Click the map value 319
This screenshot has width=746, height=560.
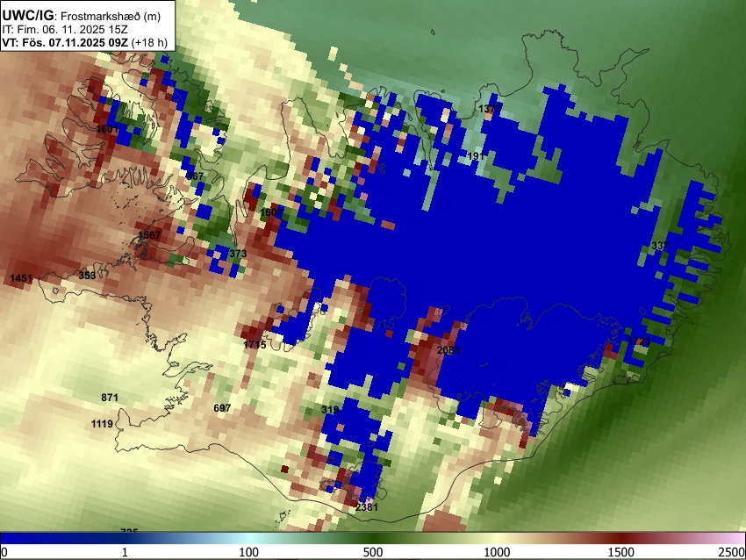pos(330,410)
